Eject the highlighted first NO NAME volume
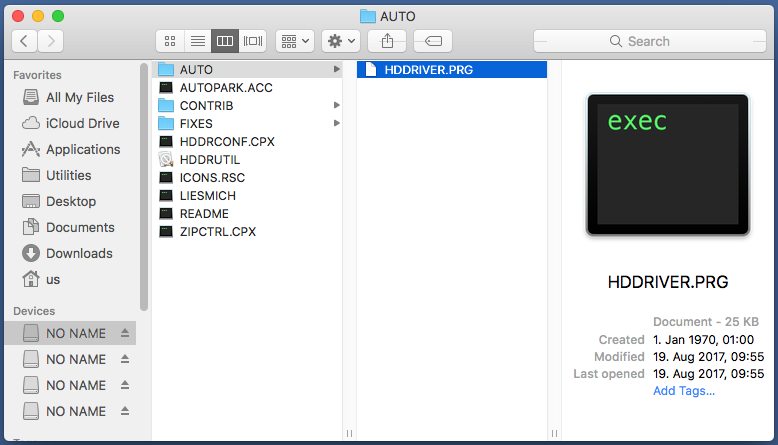The width and height of the screenshot is (778, 445). [125, 333]
